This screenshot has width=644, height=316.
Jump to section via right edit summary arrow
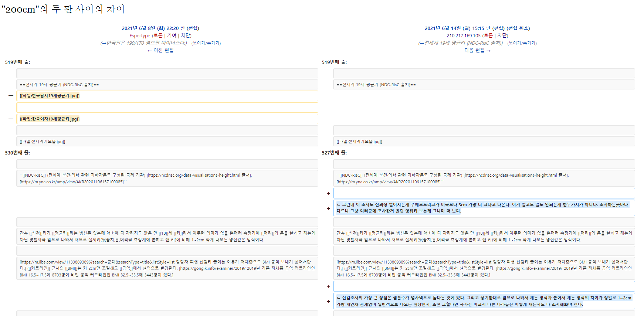(422, 43)
